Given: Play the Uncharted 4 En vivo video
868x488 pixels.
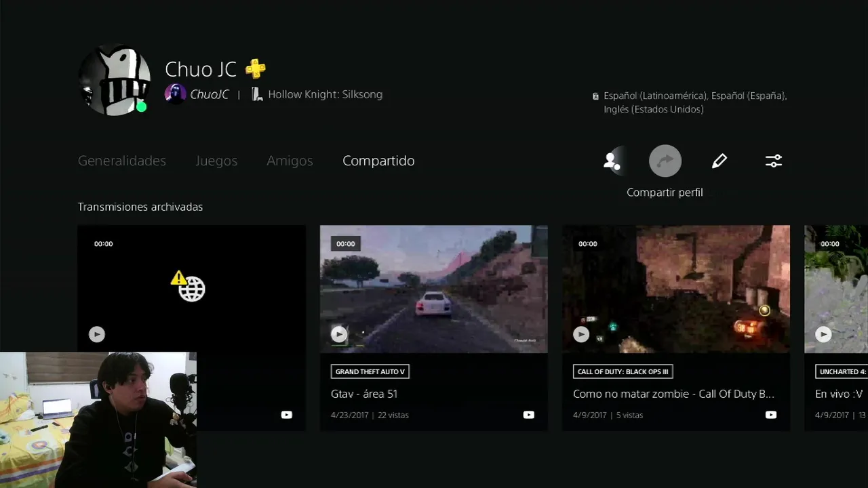Looking at the screenshot, I should coord(823,334).
